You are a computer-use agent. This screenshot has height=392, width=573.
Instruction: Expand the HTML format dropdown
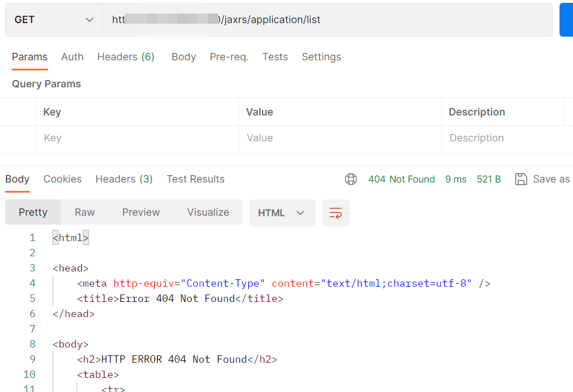(282, 213)
